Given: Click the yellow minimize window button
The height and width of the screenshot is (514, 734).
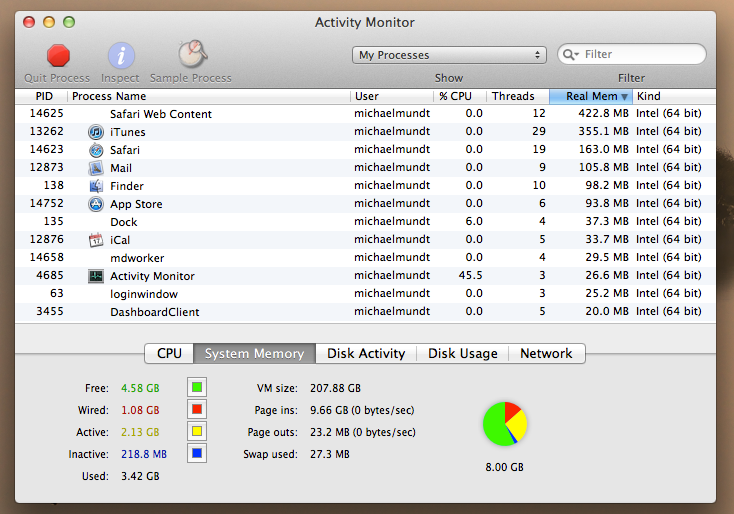Looking at the screenshot, I should pyautogui.click(x=49, y=22).
